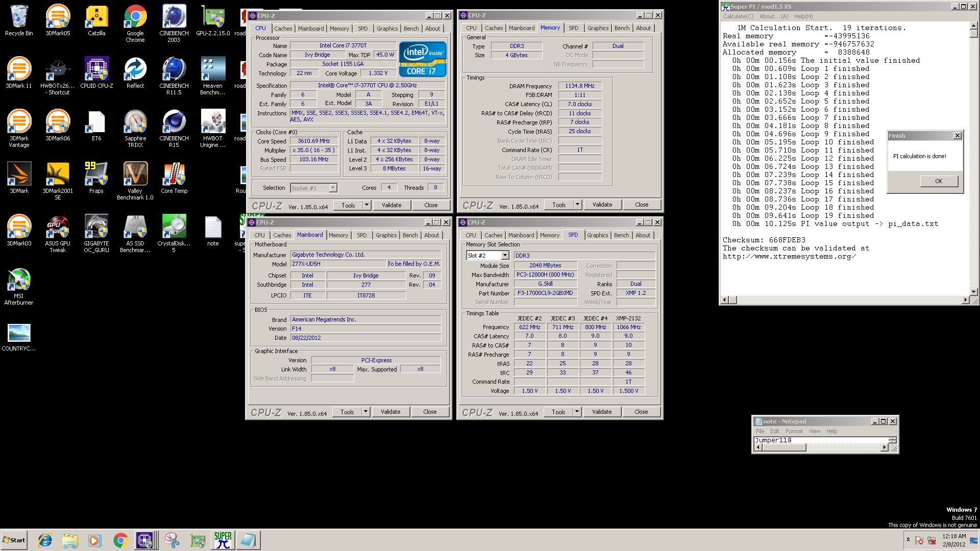The image size is (980, 551).
Task: Select About tab in the SPD window
Action: [643, 235]
